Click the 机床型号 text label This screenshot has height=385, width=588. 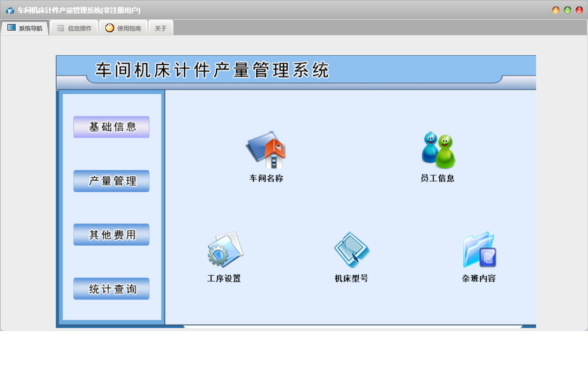[351, 278]
